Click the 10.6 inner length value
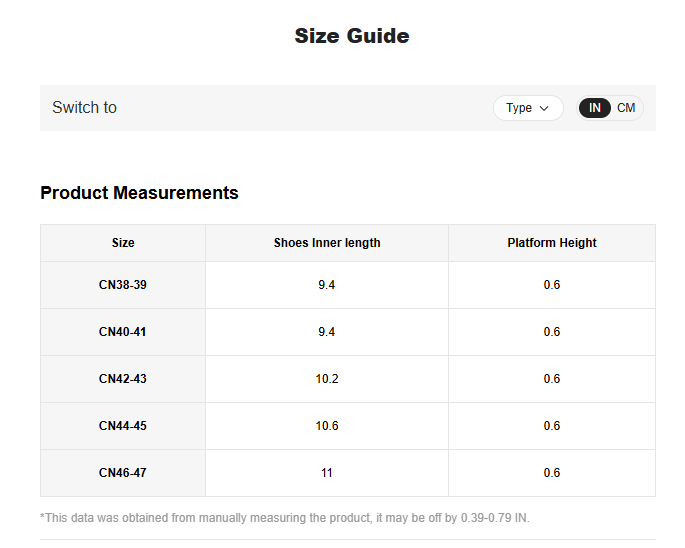The height and width of the screenshot is (548, 685). (x=327, y=426)
